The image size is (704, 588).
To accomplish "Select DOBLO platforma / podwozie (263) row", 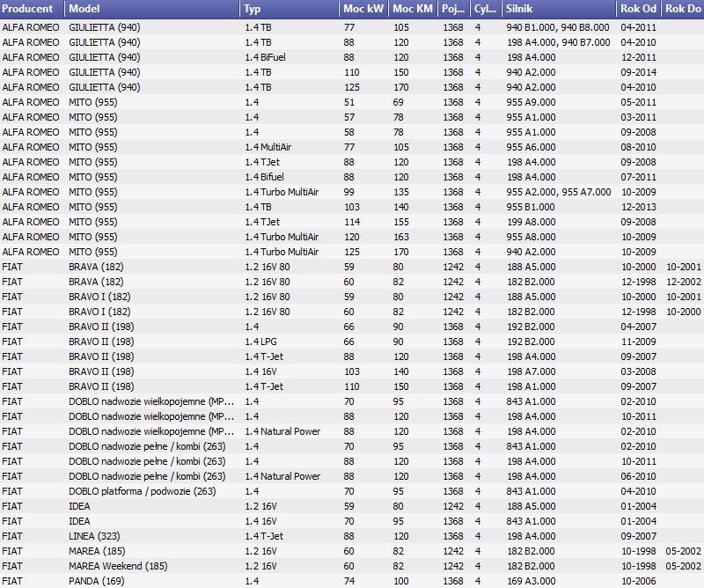I will coord(352,491).
